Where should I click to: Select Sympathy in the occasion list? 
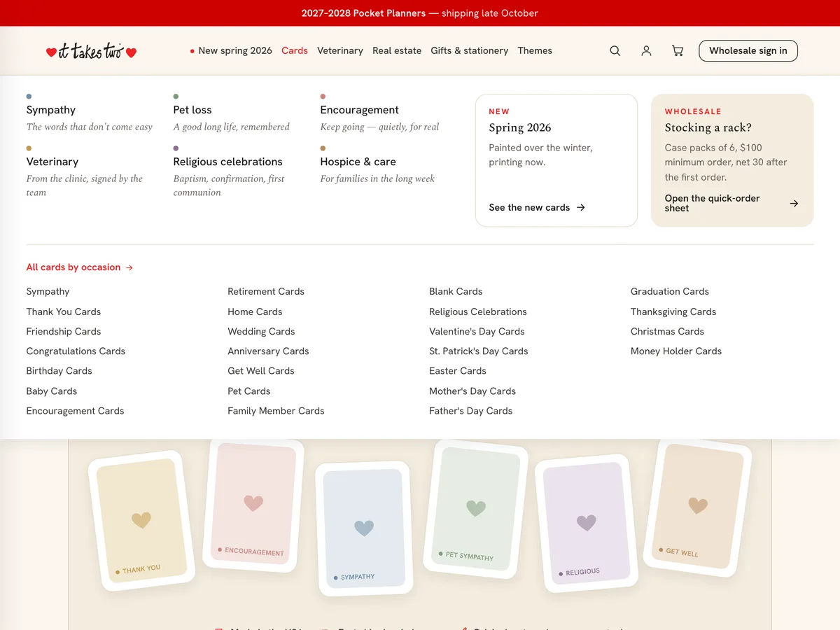pyautogui.click(x=48, y=291)
